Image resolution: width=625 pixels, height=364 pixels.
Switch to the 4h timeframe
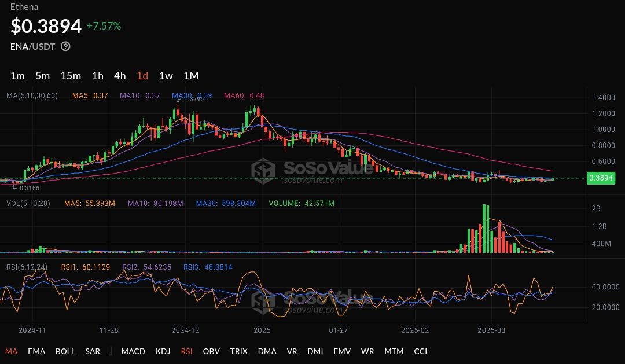pyautogui.click(x=120, y=76)
